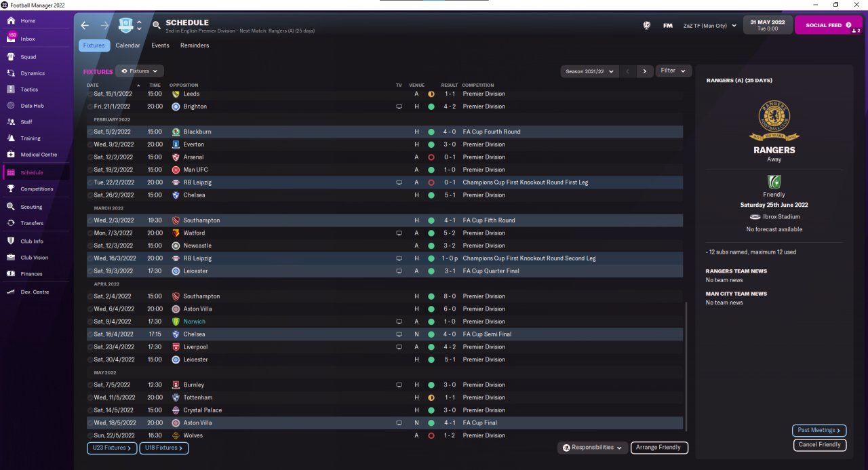Open the search magnifier icon
The image size is (868, 470).
tap(157, 25)
